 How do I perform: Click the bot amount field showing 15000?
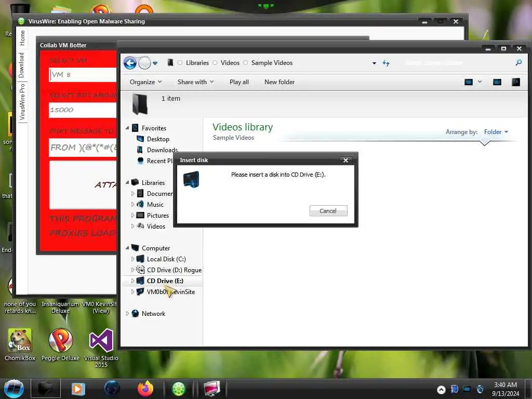coord(83,110)
